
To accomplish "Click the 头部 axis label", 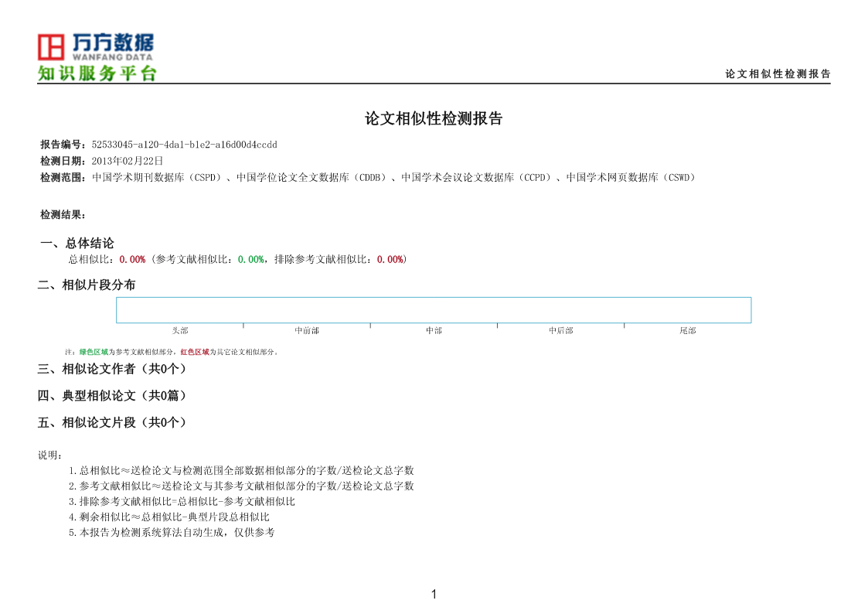I will click(x=180, y=330).
